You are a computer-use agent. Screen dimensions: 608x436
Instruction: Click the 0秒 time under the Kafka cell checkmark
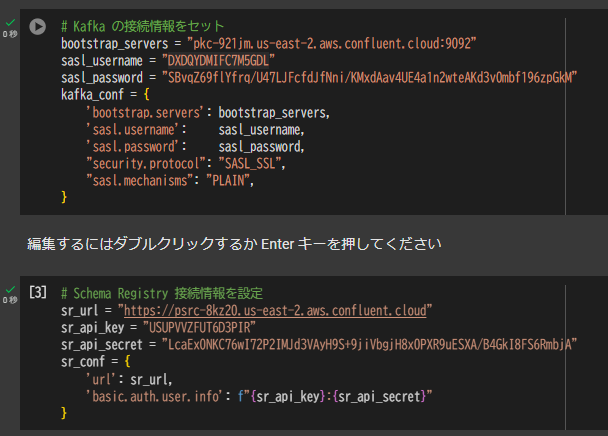point(10,34)
